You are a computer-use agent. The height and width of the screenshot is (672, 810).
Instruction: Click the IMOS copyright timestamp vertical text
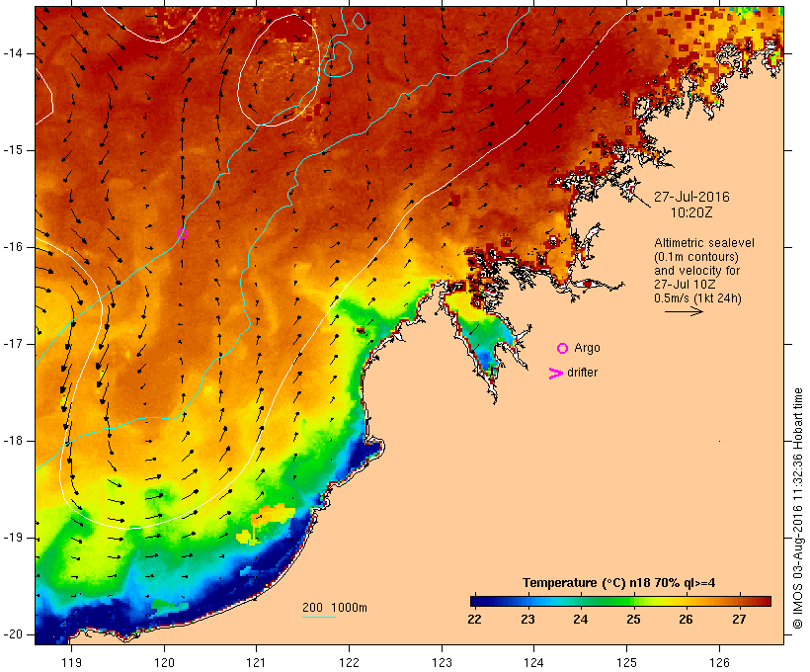coord(798,508)
